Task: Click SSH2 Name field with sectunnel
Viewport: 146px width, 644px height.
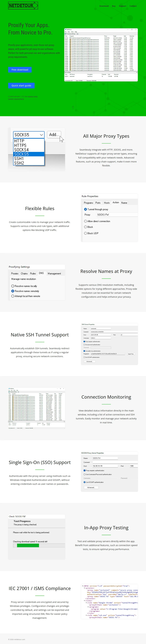Action: click(x=101, y=328)
